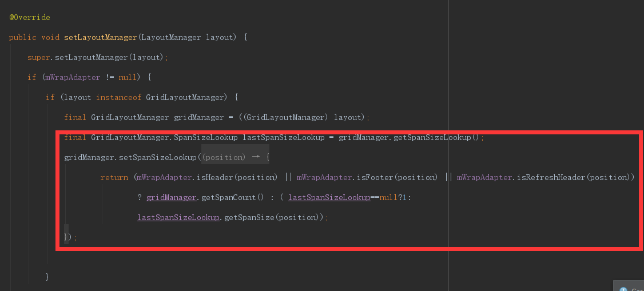Click the 'instanceof' keyword
This screenshot has height=291, width=644.
point(118,98)
